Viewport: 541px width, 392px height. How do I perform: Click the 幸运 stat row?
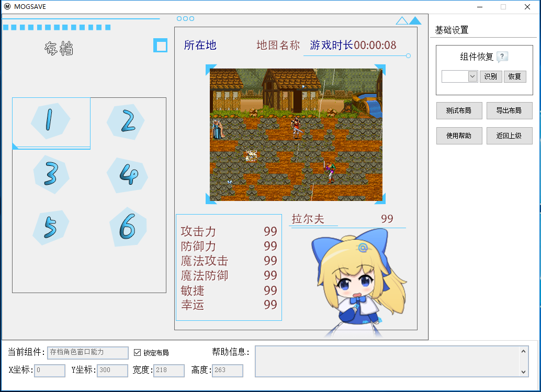click(229, 305)
